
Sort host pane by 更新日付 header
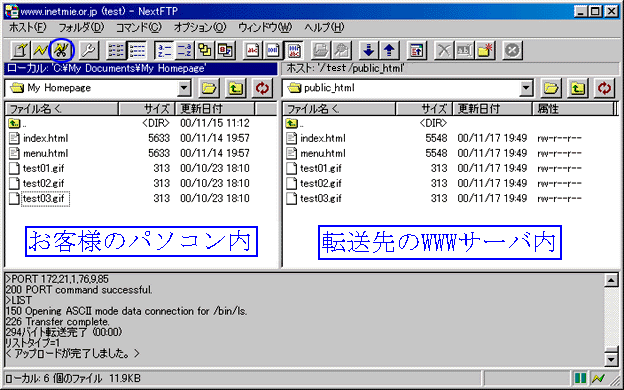tap(493, 109)
